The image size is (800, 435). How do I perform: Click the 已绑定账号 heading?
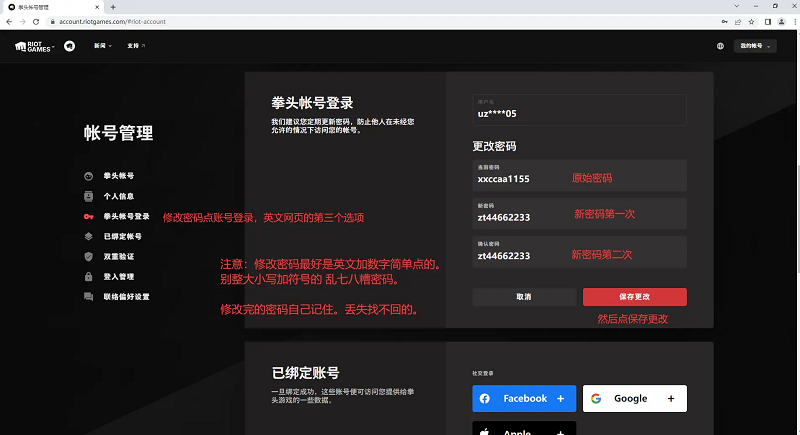click(x=306, y=373)
